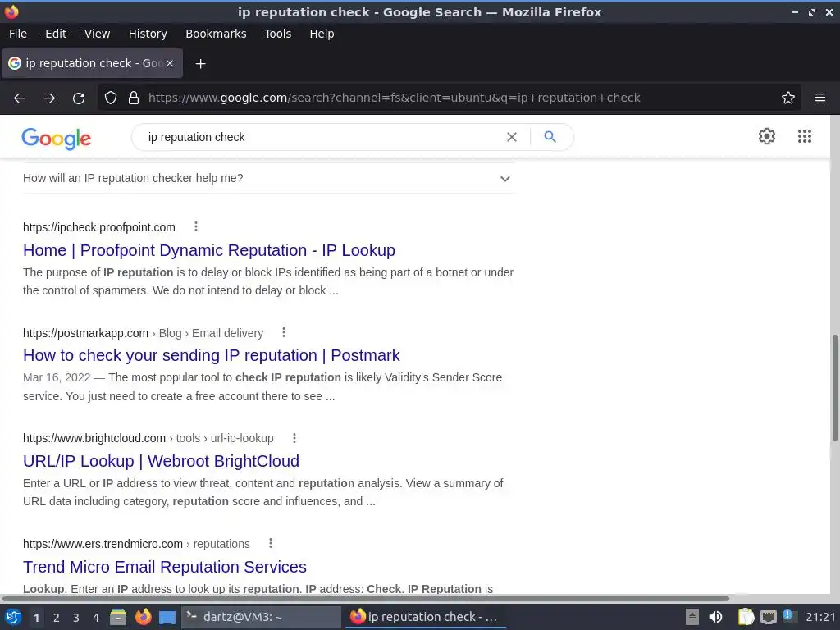Open options dots next to ipcheck.proofpoint.com
Viewport: 840px width, 630px height.
pos(196,226)
